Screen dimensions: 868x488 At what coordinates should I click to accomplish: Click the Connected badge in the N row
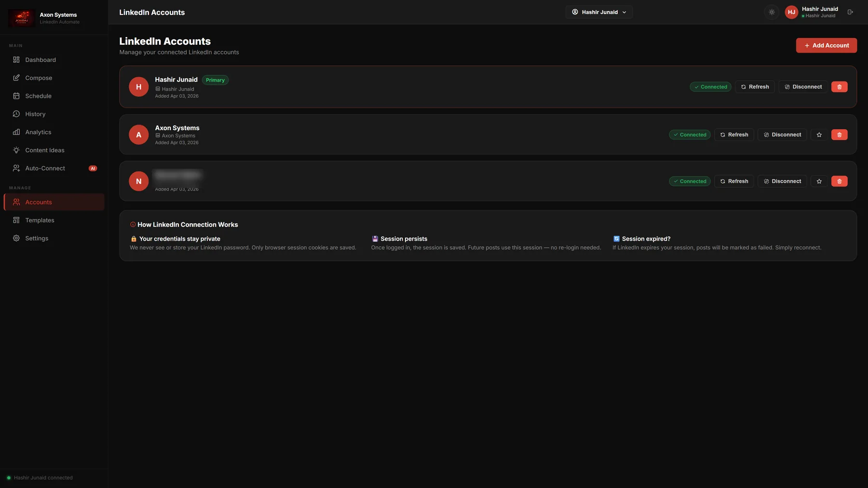tap(690, 181)
